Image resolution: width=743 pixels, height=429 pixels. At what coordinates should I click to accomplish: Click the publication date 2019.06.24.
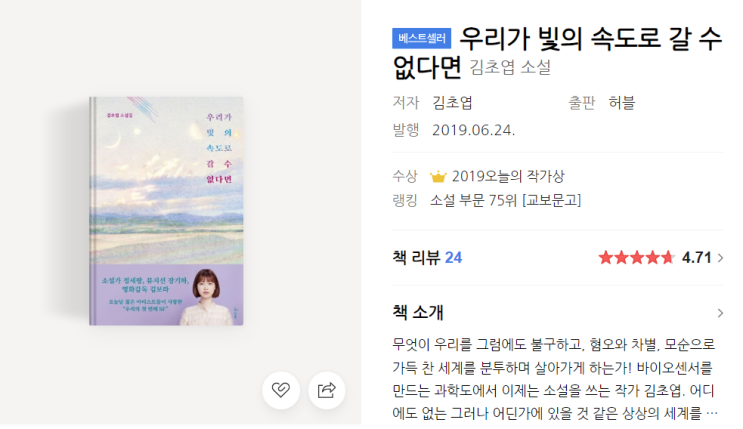point(473,130)
